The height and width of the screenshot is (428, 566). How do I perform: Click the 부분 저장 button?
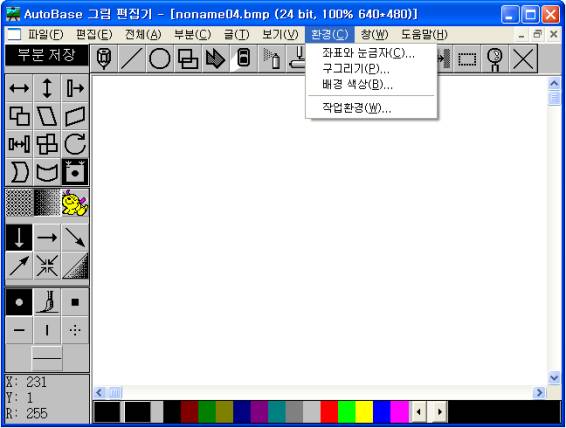click(47, 55)
